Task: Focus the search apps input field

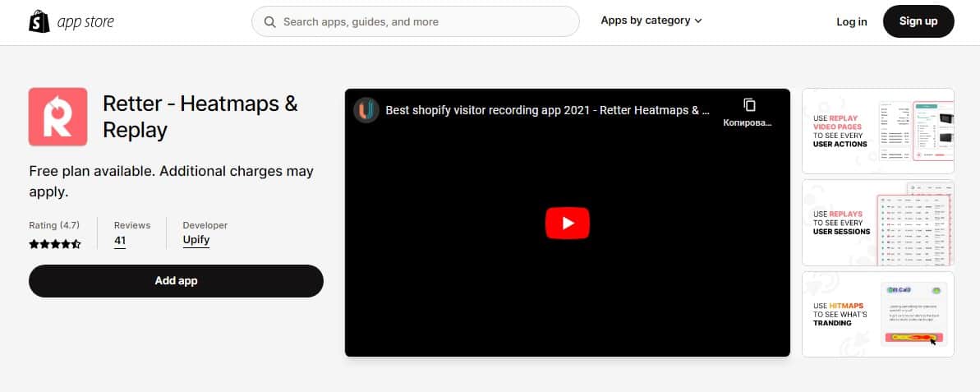Action: [415, 22]
